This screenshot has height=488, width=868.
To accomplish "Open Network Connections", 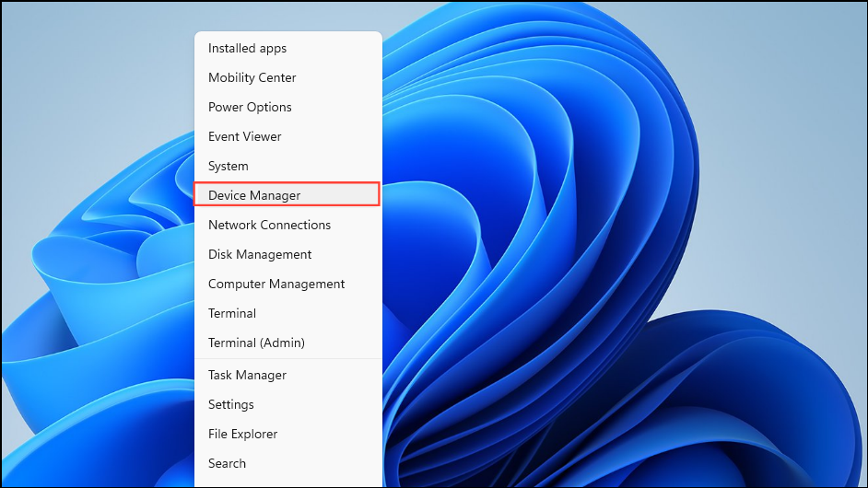I will [x=287, y=225].
